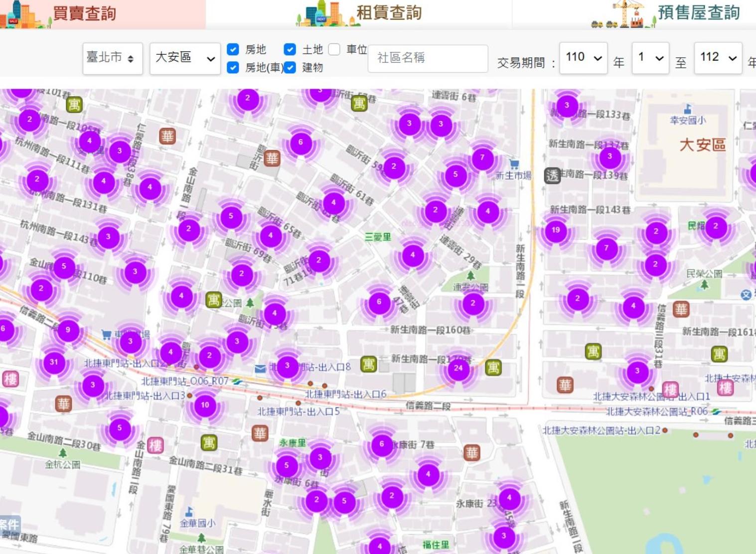Click the 透 townhouse marker on the map

552,175
